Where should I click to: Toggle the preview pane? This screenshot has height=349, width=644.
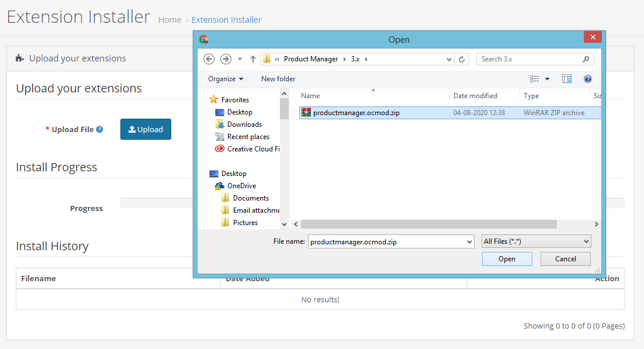pos(567,79)
